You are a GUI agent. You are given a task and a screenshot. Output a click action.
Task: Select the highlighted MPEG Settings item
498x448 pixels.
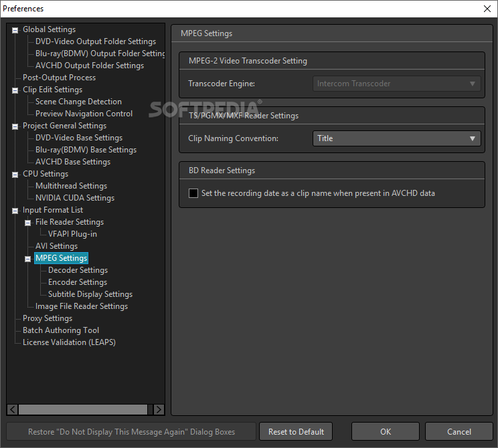coord(62,258)
